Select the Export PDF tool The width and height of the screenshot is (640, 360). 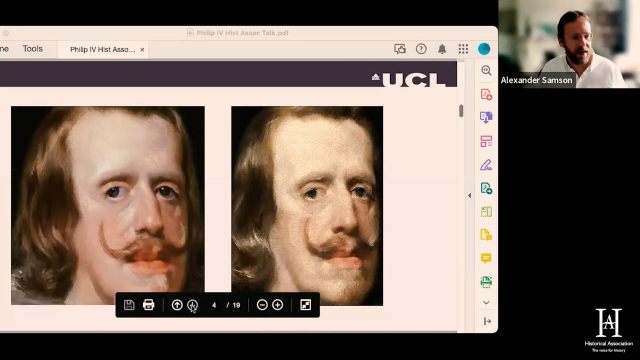486,118
